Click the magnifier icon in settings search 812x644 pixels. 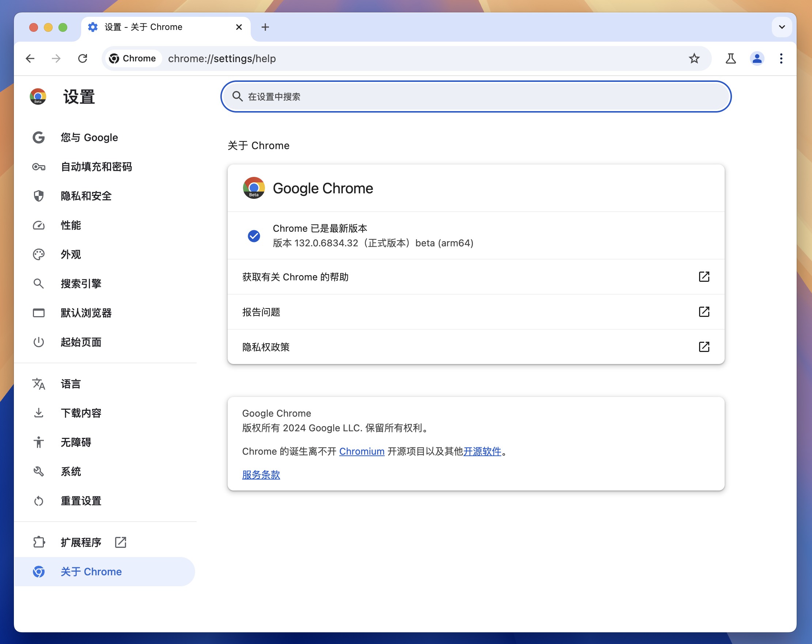(237, 96)
